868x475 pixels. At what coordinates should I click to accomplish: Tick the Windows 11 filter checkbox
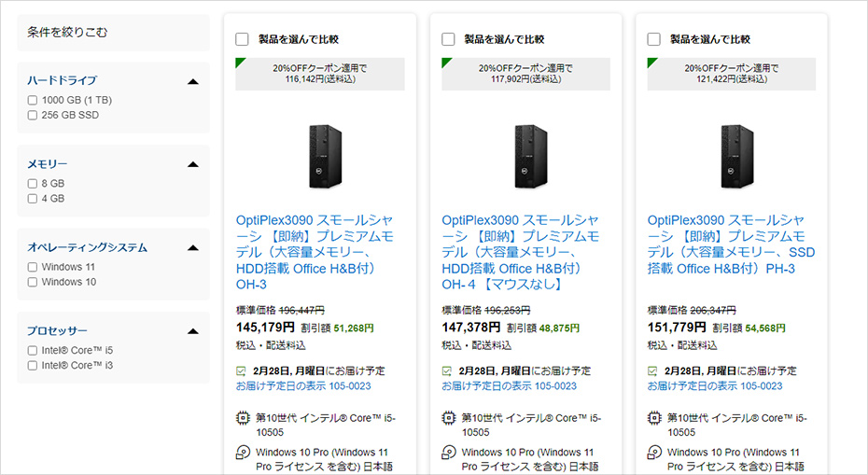click(33, 267)
